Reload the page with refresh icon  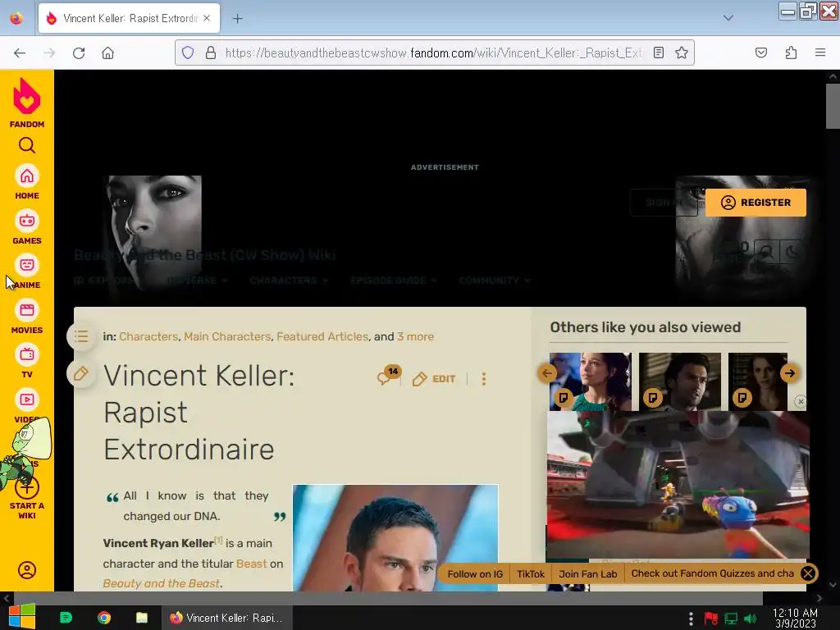pyautogui.click(x=79, y=52)
